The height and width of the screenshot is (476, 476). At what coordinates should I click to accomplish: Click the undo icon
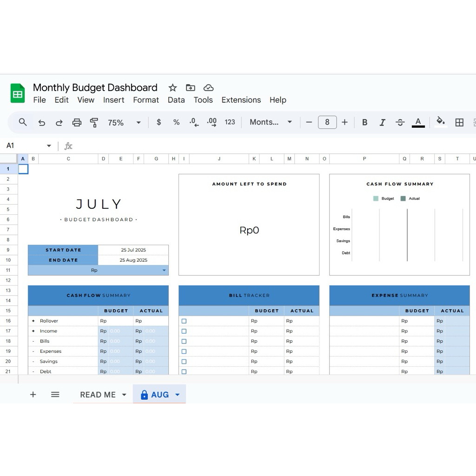point(41,122)
